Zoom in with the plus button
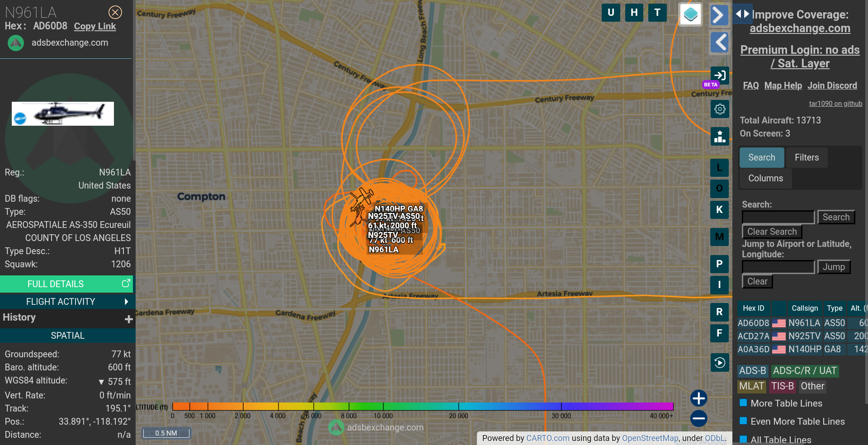This screenshot has width=868, height=445. point(698,398)
